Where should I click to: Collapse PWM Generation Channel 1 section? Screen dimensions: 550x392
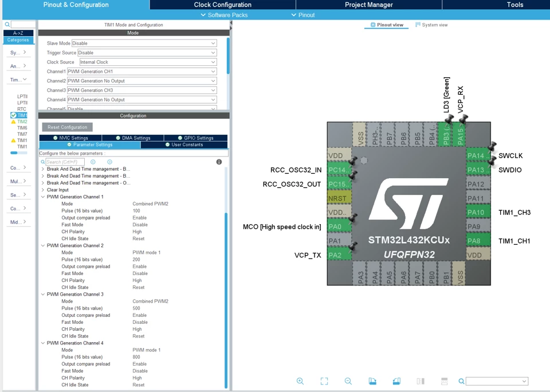click(43, 197)
